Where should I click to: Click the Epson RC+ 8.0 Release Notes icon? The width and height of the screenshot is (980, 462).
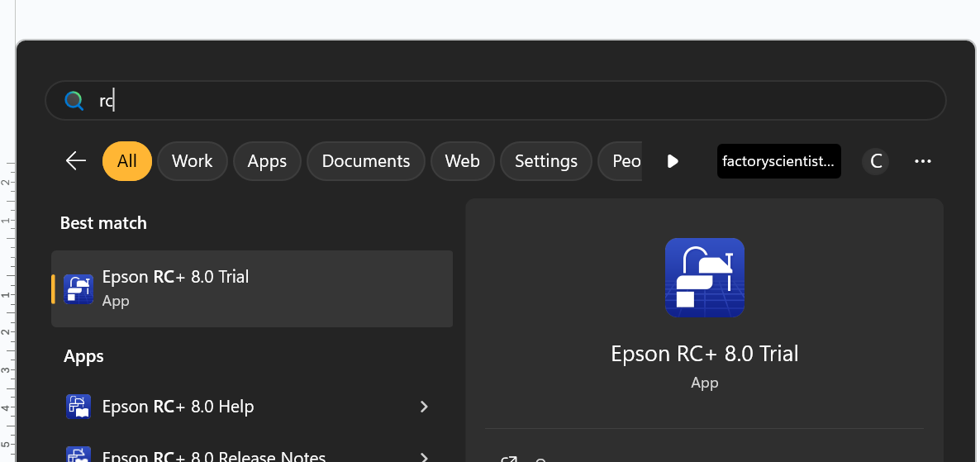78,455
